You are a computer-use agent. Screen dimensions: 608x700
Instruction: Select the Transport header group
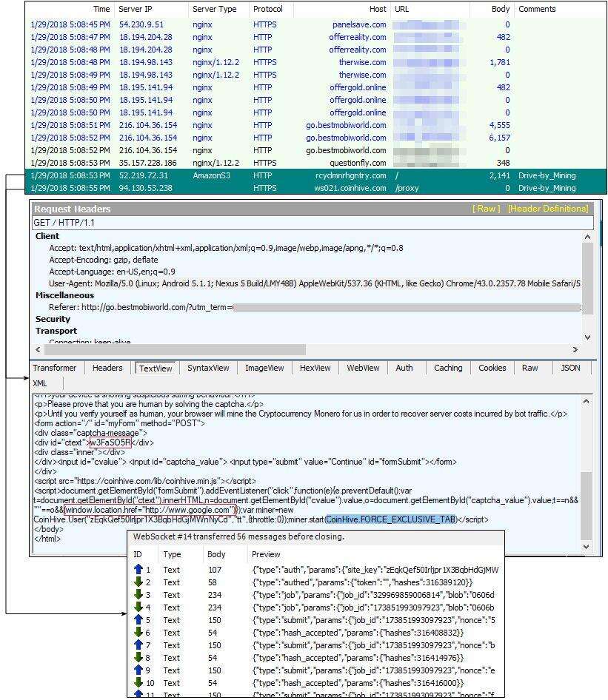pyautogui.click(x=56, y=331)
